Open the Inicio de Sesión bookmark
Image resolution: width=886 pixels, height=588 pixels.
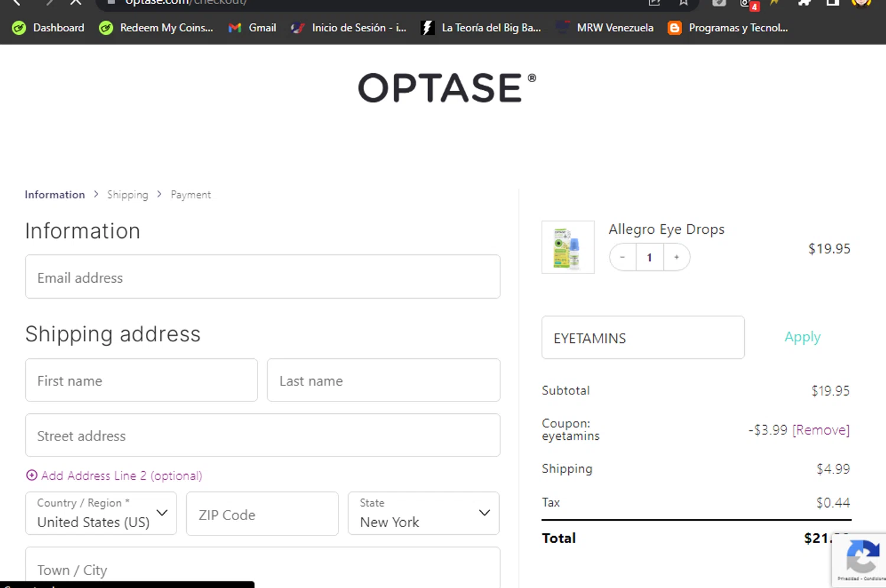[348, 28]
